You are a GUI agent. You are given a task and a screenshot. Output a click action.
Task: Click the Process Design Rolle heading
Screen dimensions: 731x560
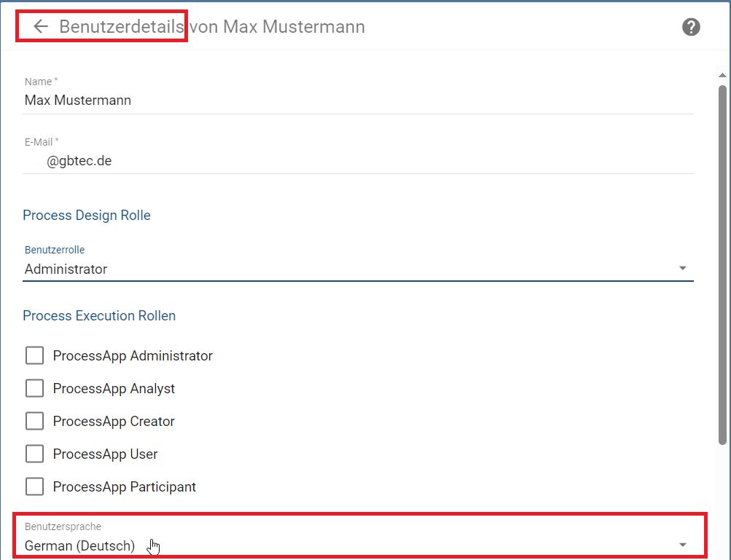[87, 215]
